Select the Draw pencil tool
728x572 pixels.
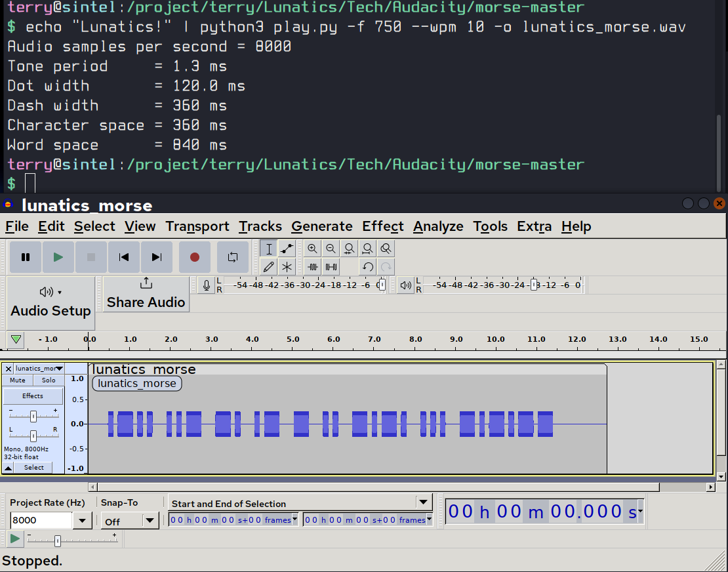point(268,267)
